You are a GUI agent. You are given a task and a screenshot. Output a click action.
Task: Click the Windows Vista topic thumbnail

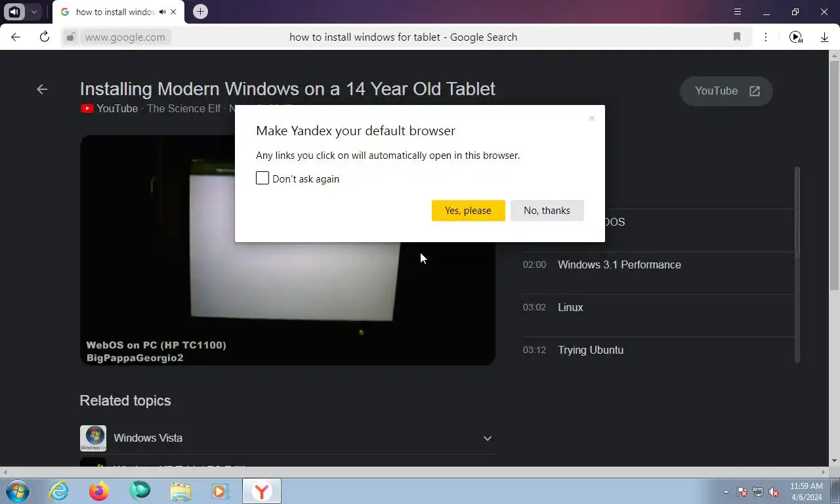(x=93, y=438)
